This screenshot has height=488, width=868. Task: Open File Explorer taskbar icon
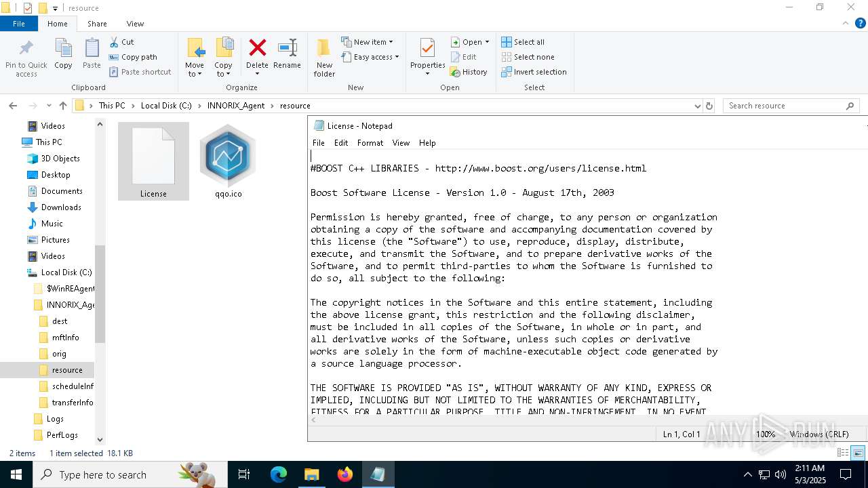[312, 474]
